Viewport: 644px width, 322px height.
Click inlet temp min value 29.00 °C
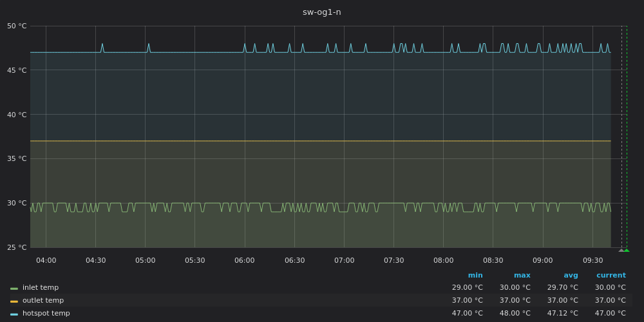[467, 288]
